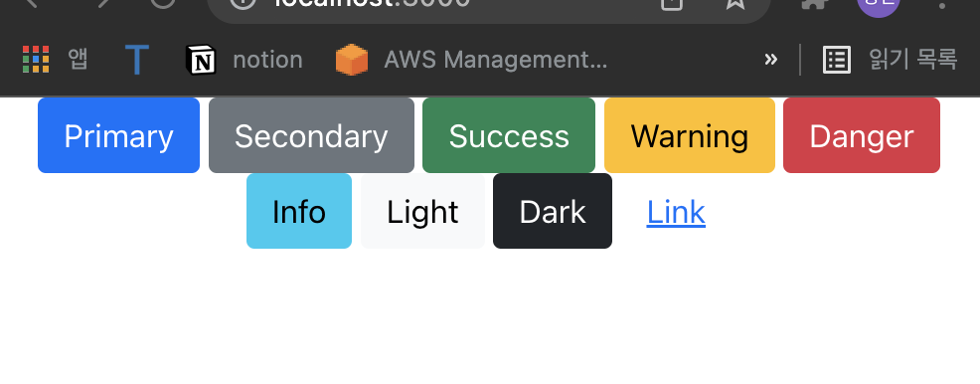Open the share icon in address bar
Viewport: 980px width, 384px height.
tap(671, 3)
